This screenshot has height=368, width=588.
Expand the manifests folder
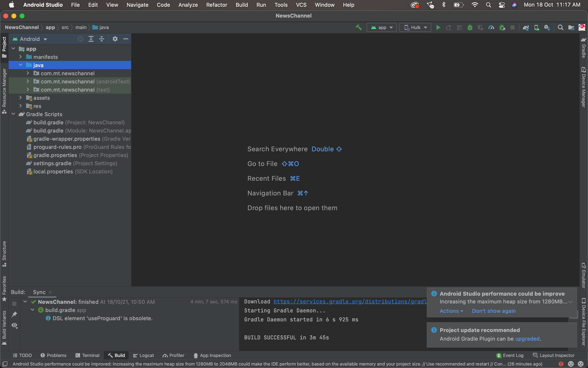[21, 57]
